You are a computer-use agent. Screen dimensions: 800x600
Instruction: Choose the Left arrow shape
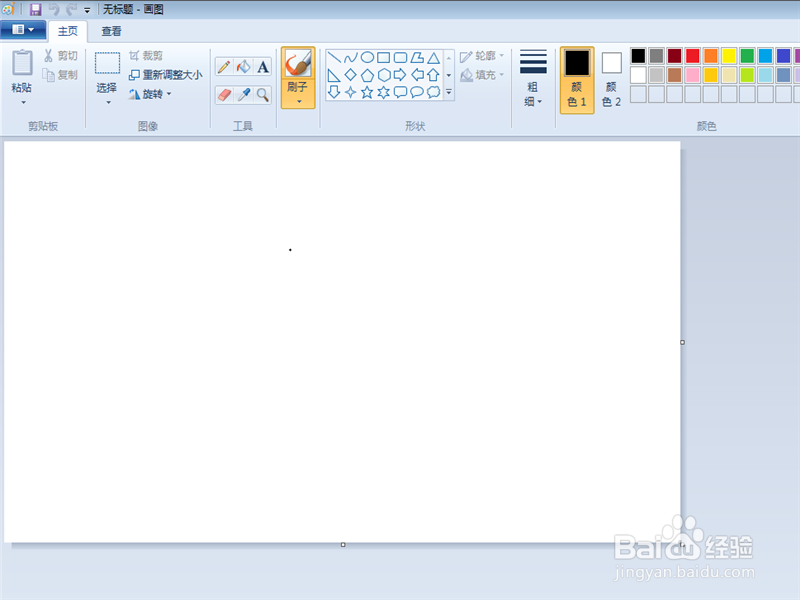click(x=417, y=75)
